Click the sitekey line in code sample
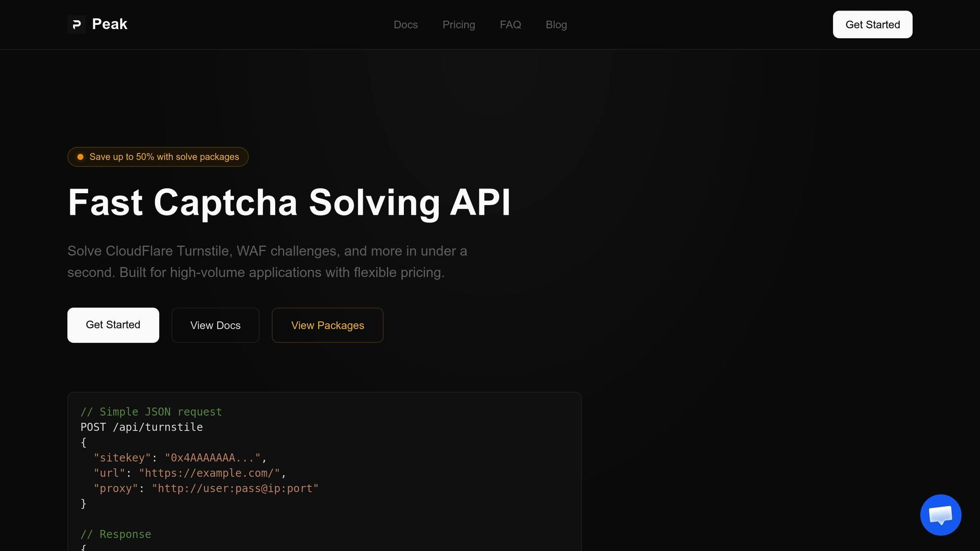Screen dimensions: 980x551 [179, 458]
